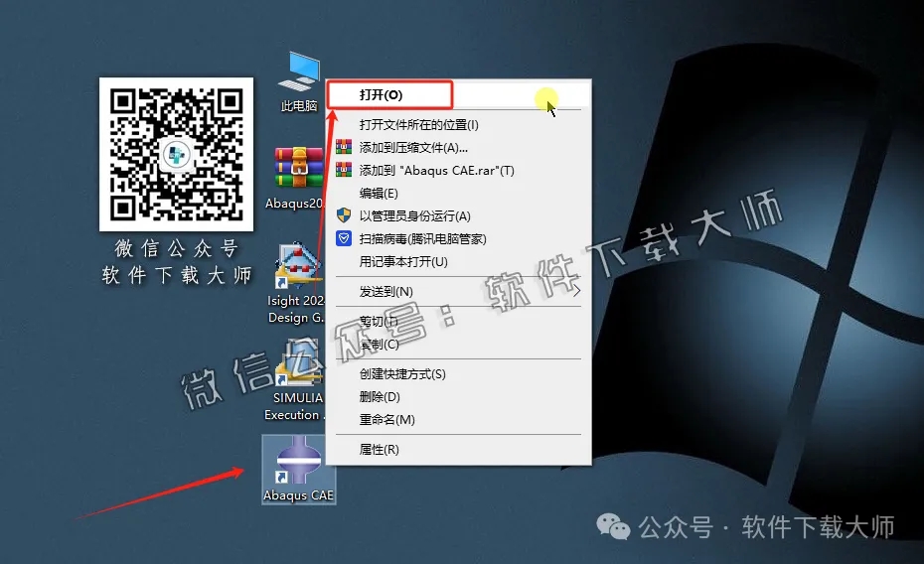Expand the 发送到(N) submenu arrow

pos(577,291)
